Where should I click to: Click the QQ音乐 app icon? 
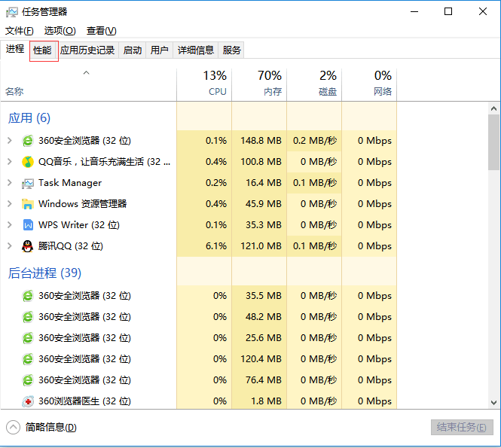click(28, 162)
